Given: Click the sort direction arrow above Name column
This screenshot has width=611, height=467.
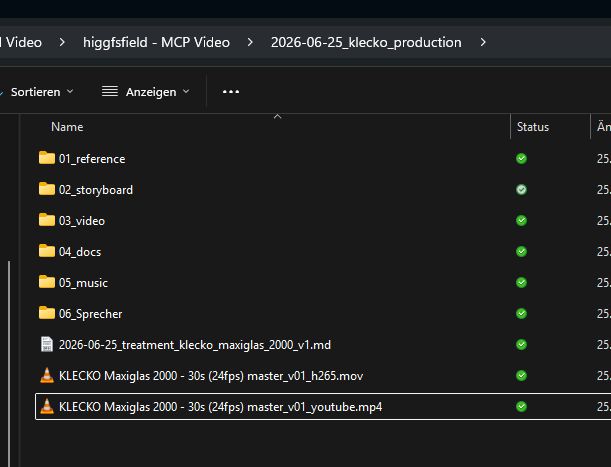Looking at the screenshot, I should point(277,117).
